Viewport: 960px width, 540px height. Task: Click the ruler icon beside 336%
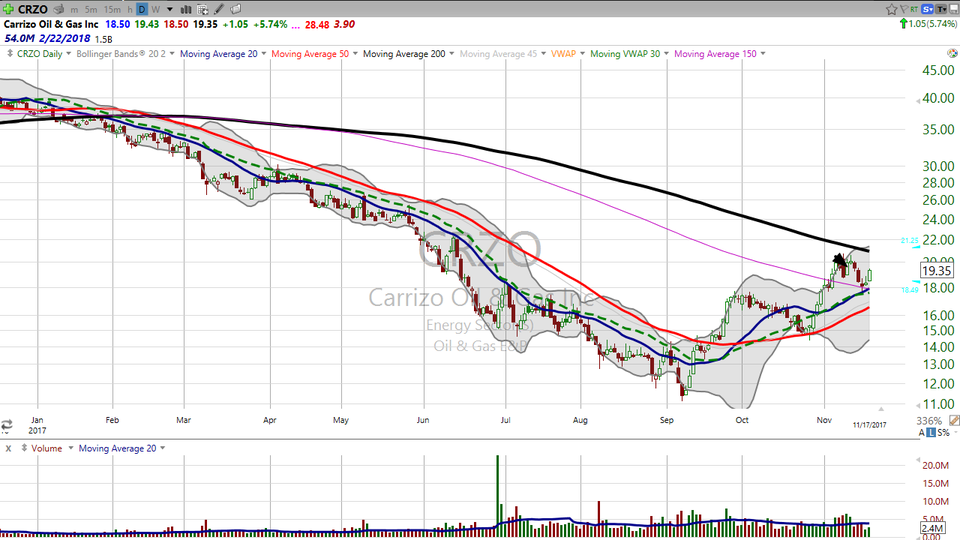[x=954, y=421]
